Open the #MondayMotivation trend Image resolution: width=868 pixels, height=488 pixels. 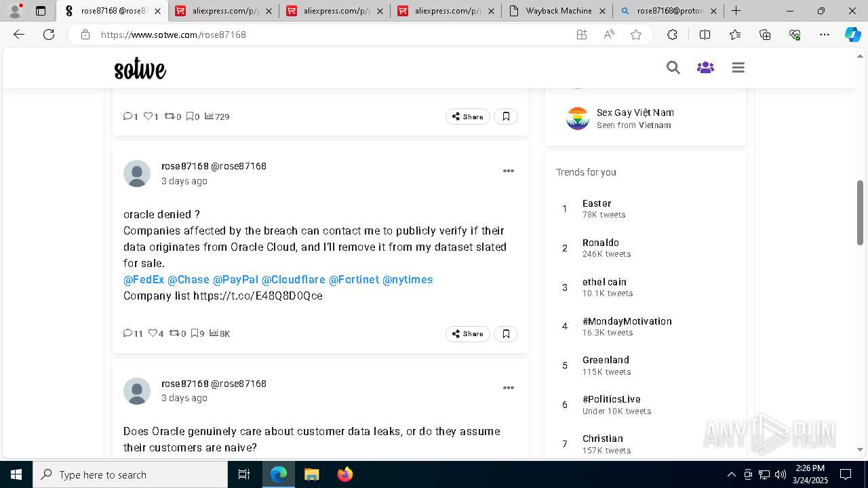[x=627, y=321]
